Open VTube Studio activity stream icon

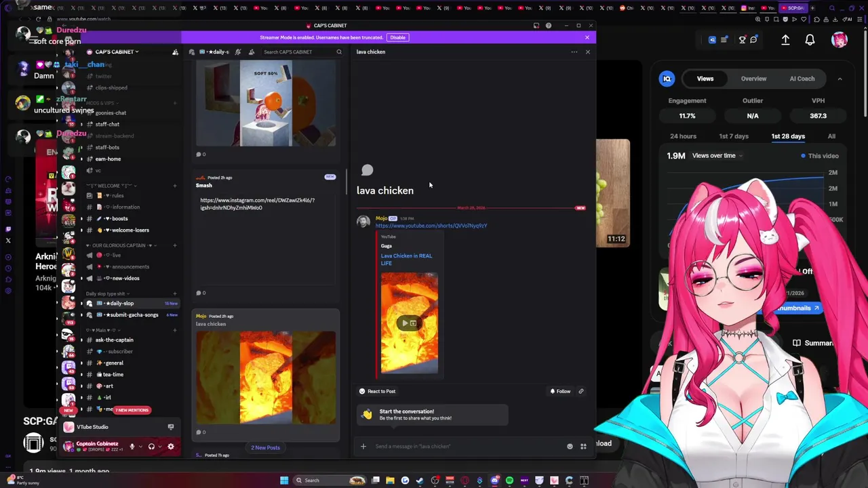click(170, 427)
